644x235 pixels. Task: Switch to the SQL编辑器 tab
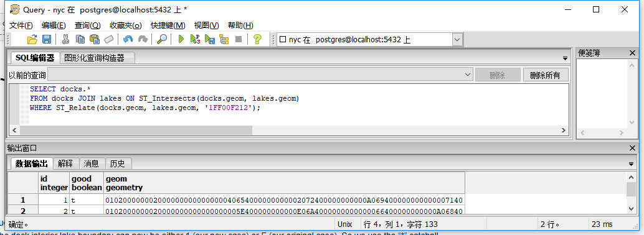coord(34,58)
